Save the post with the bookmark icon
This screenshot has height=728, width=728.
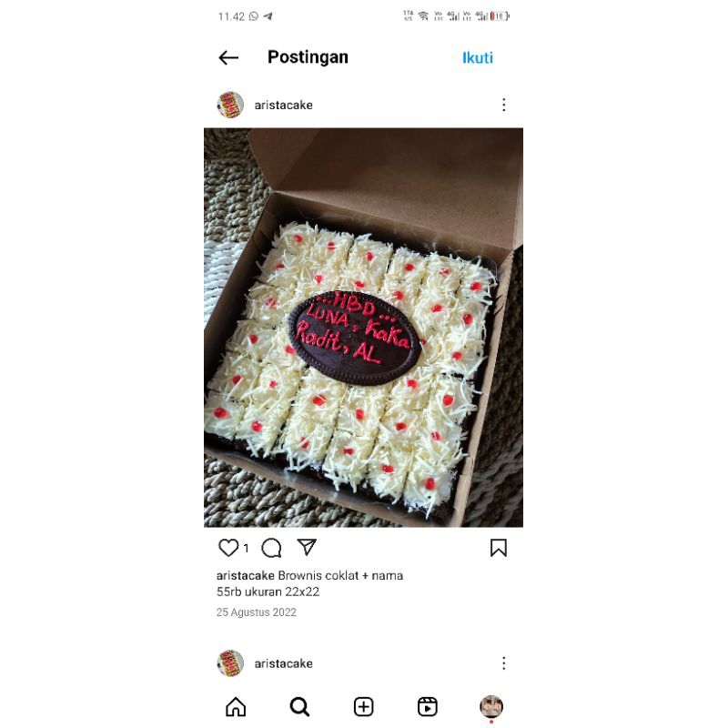(x=499, y=548)
